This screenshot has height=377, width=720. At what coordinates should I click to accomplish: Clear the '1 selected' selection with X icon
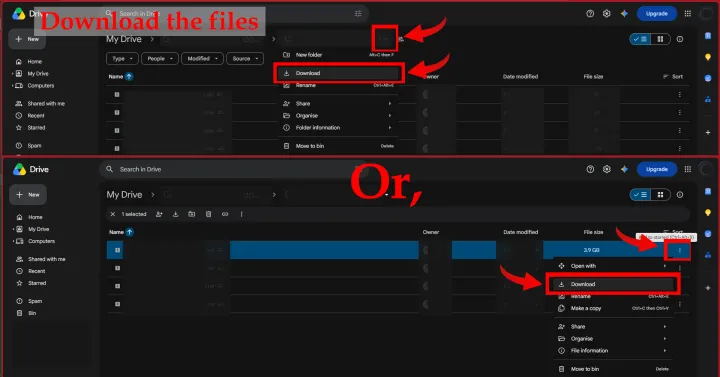pos(112,214)
